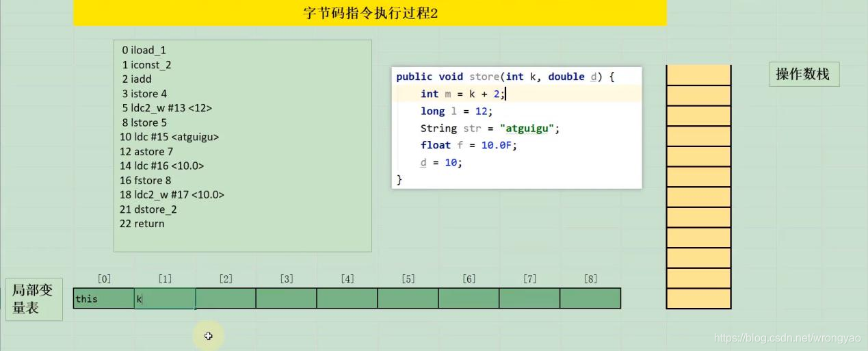Screen dimensions: 868x351
Task: Click code line 'd = 10;'
Action: pyautogui.click(x=441, y=162)
